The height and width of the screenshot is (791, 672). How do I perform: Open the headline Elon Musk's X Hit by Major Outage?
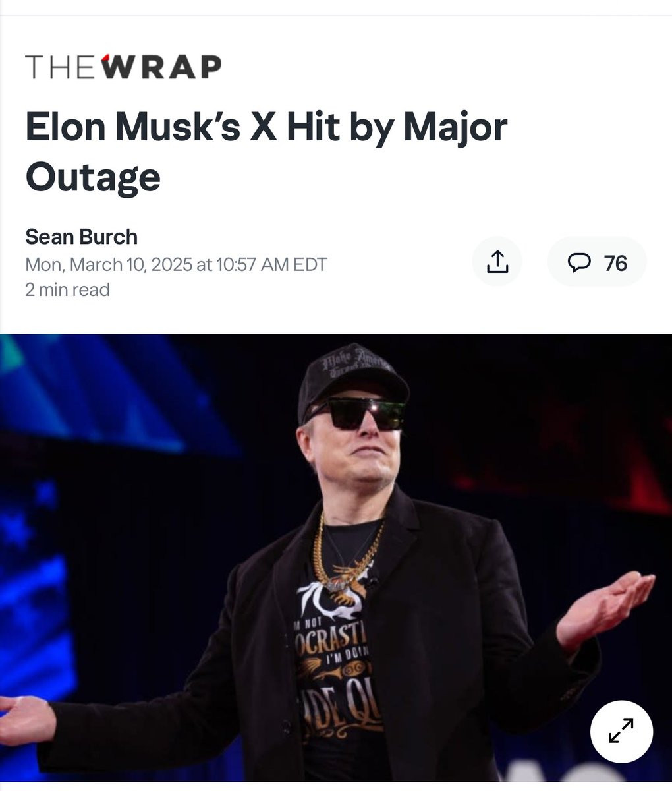[266, 152]
